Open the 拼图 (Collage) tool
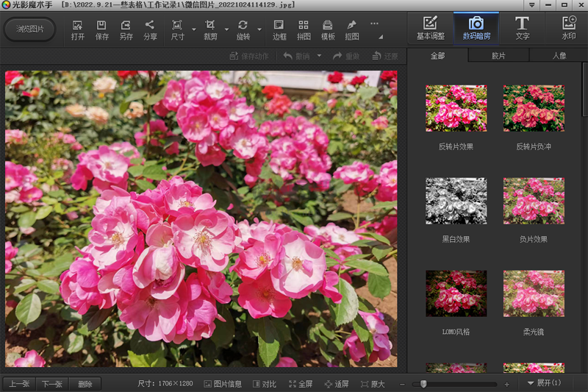Screen dimensions: 588x392 pyautogui.click(x=304, y=29)
